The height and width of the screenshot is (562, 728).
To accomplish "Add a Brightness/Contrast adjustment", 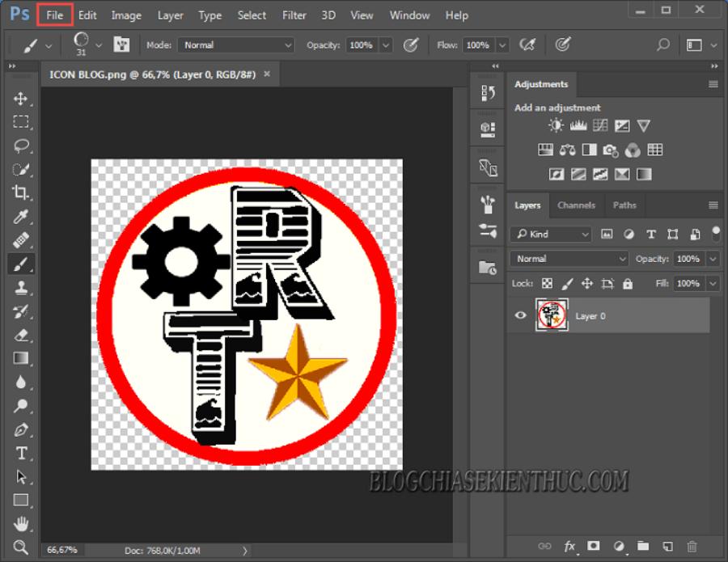I will [x=556, y=126].
